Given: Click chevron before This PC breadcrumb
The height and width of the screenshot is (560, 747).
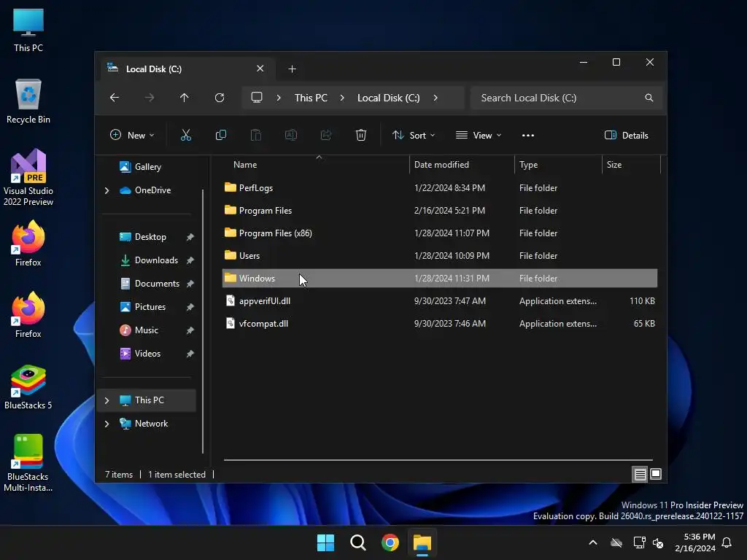Looking at the screenshot, I should (279, 98).
